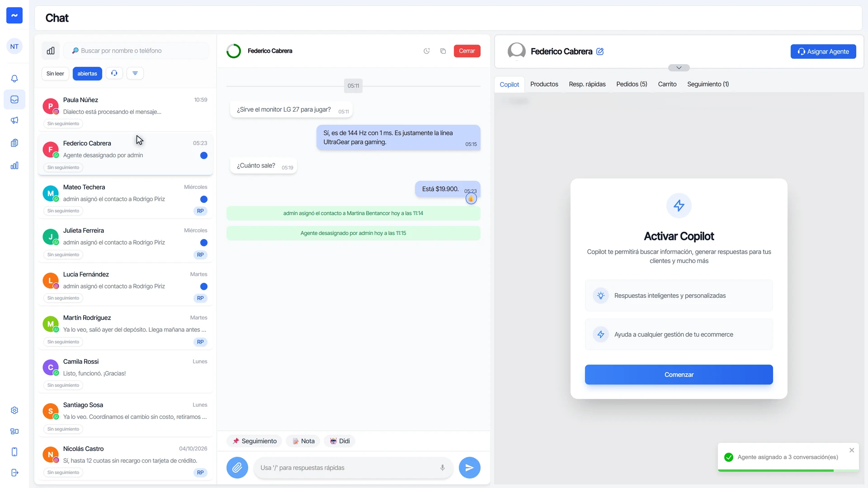The image size is (868, 488).
Task: Open the campaigns megaphone icon
Action: pyautogui.click(x=14, y=120)
